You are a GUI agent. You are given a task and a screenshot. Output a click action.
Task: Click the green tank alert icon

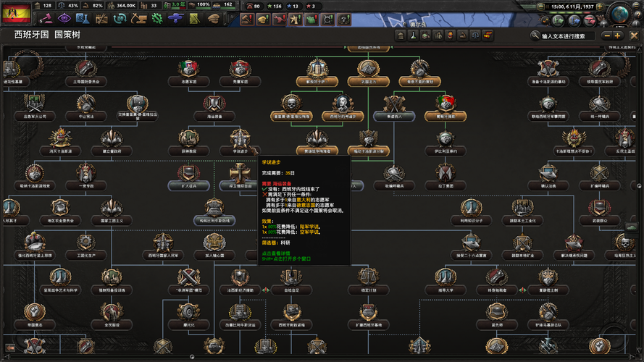pos(311,20)
